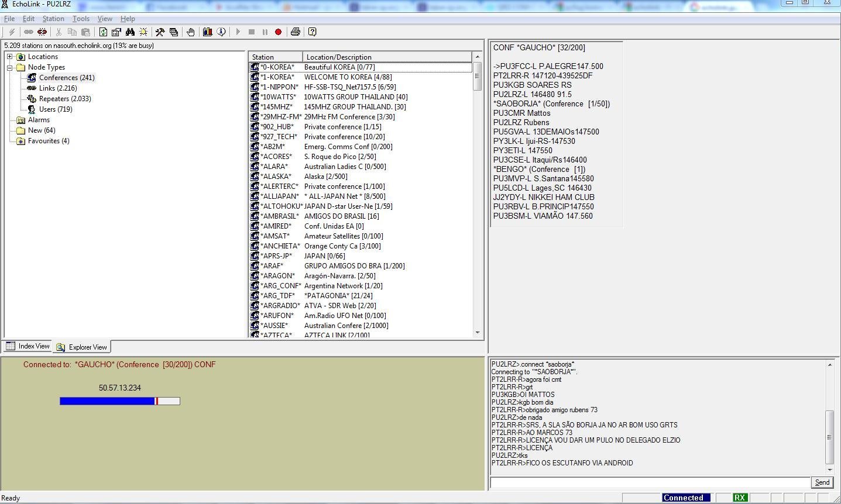This screenshot has width=841, height=504.
Task: Click the red Record button
Action: click(x=279, y=32)
